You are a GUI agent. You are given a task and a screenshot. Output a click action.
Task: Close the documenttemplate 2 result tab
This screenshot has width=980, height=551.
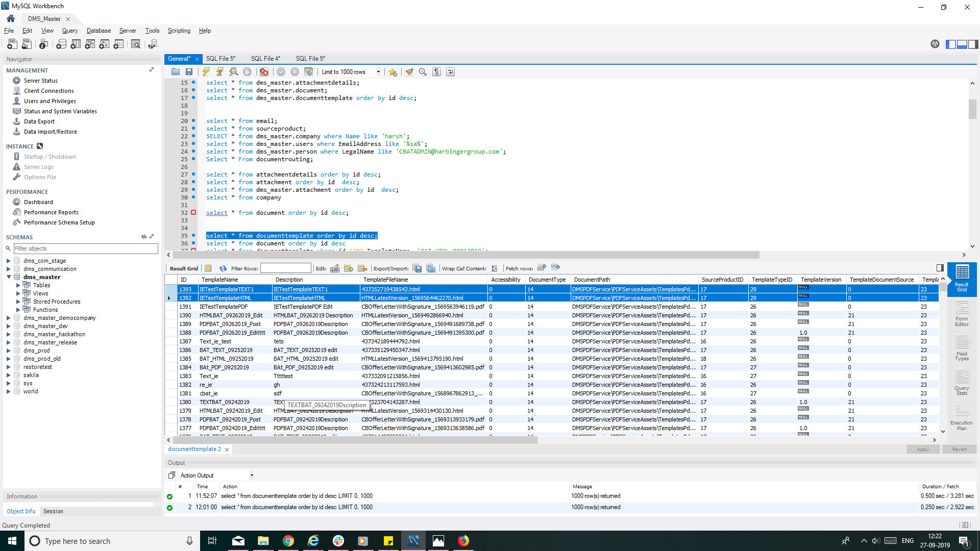pyautogui.click(x=227, y=449)
